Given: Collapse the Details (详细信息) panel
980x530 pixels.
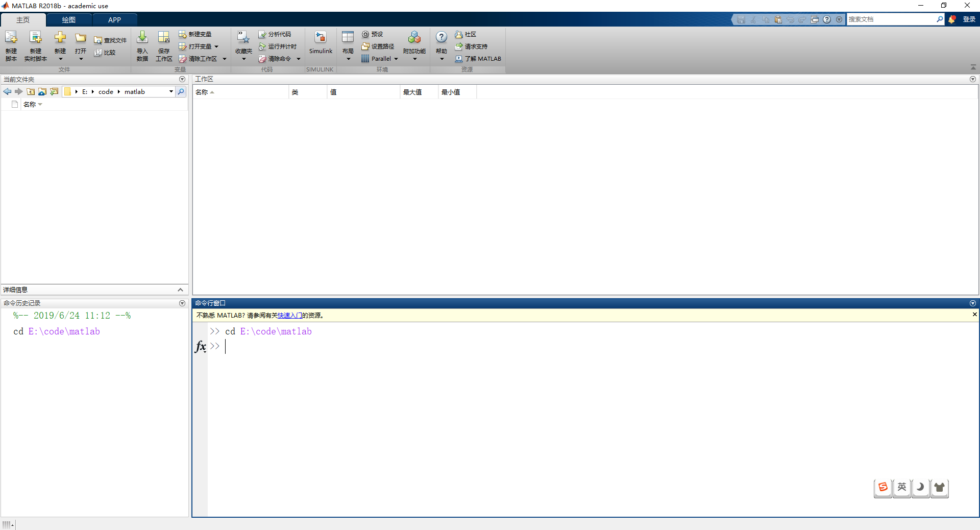Looking at the screenshot, I should point(180,290).
